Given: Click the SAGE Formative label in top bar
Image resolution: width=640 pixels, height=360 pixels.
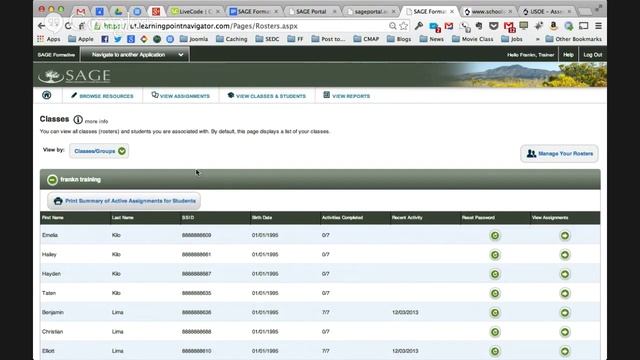Looking at the screenshot, I should click(x=56, y=55).
